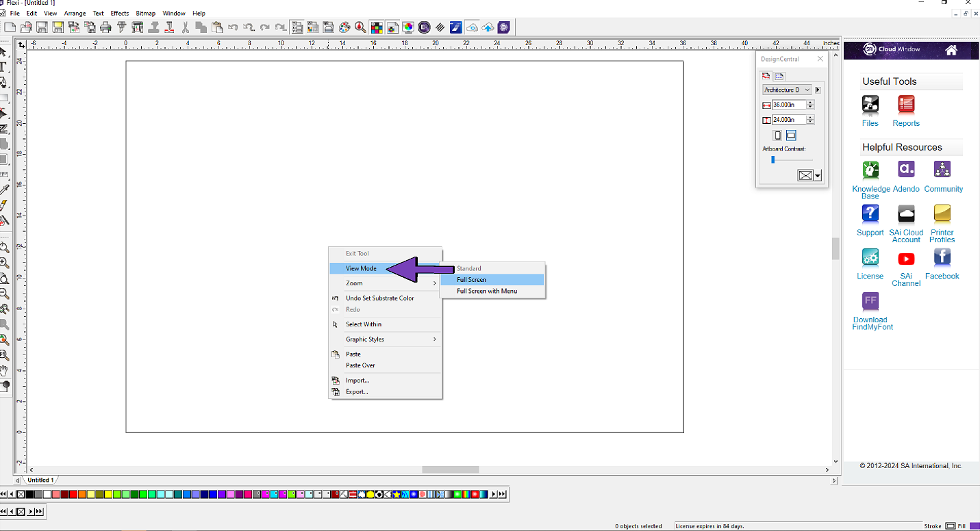Click the Print icon in the toolbar

(x=105, y=27)
